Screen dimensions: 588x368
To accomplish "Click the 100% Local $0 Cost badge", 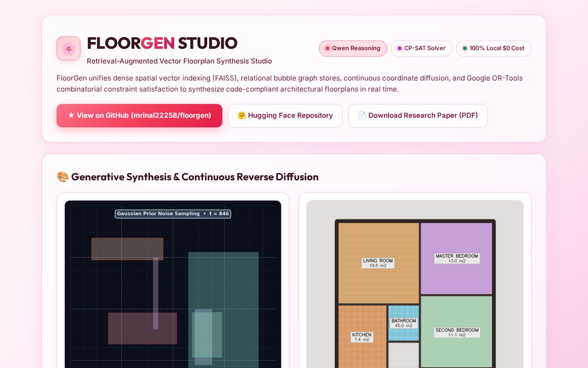I will tap(494, 48).
